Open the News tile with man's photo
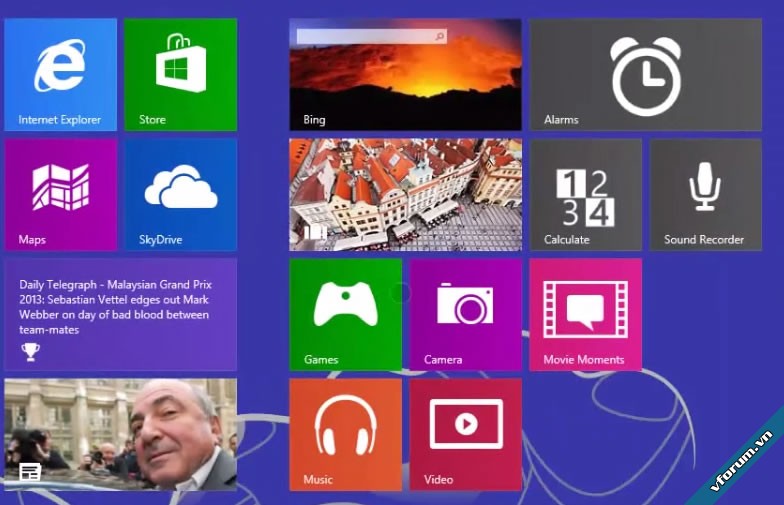Screen dimensions: 784x505 [x=120, y=434]
